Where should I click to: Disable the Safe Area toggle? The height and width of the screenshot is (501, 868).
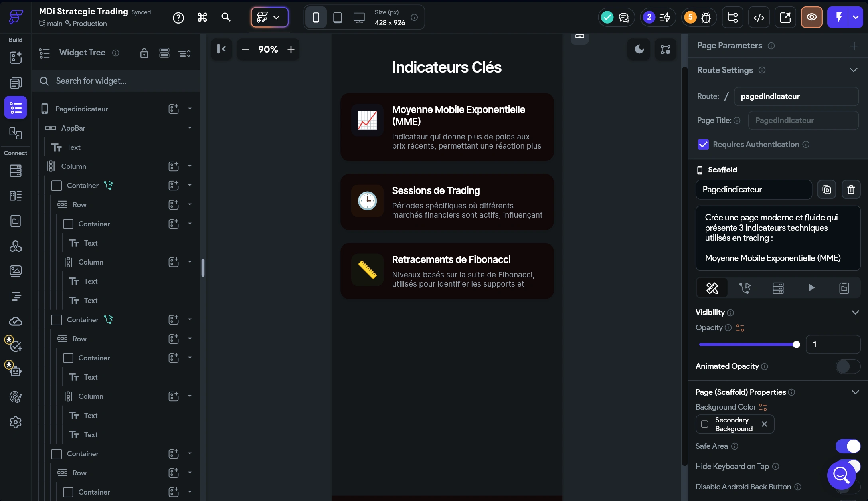pos(848,446)
